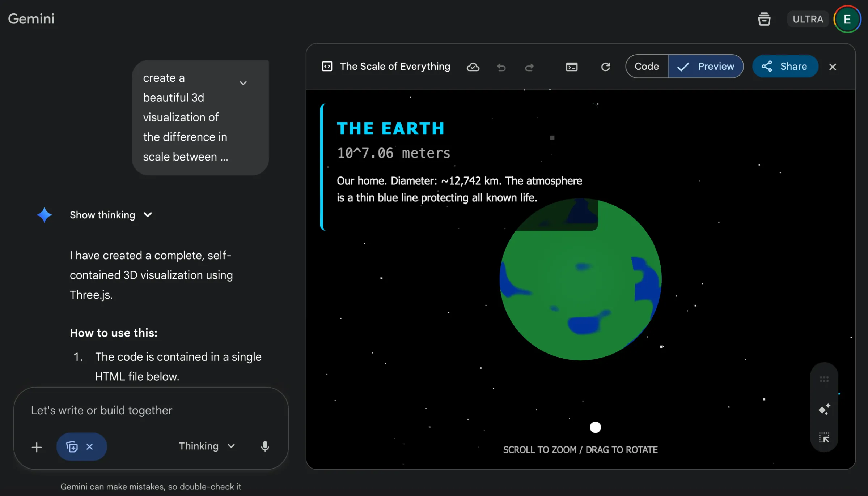868x496 pixels.
Task: Click the ULTRA plan badge
Action: coord(808,19)
